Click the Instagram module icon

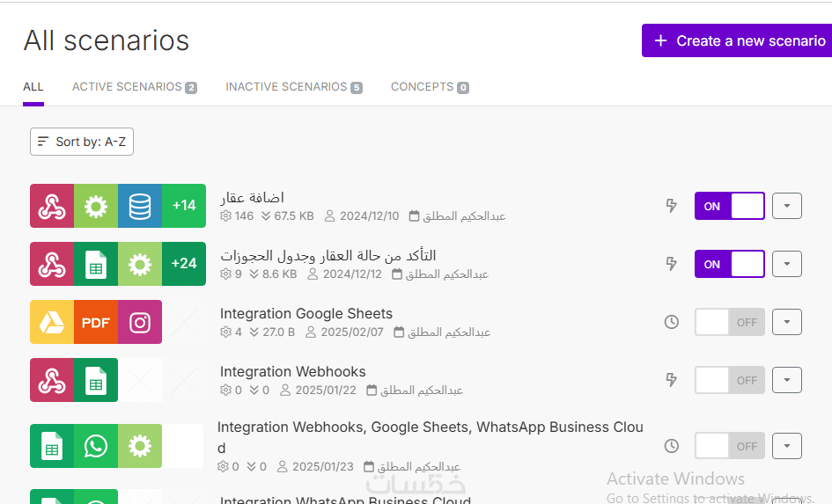point(140,322)
